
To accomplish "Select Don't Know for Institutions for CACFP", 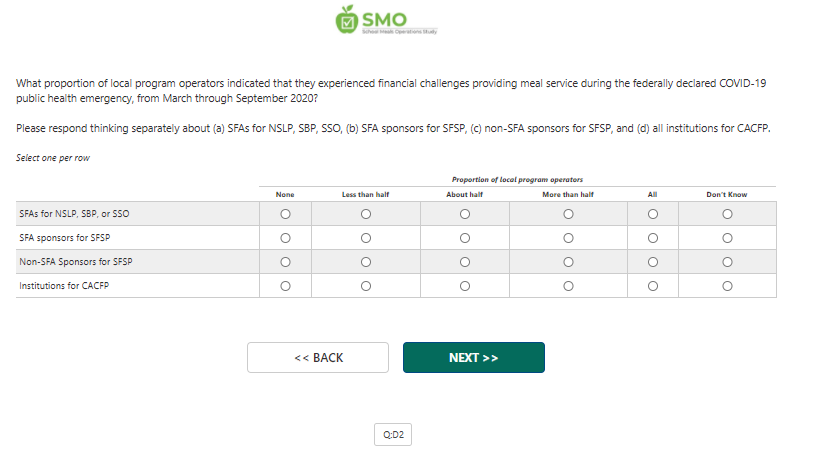I will pyautogui.click(x=727, y=286).
